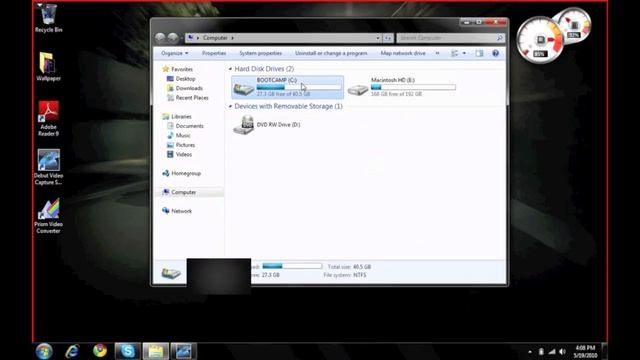640x360 pixels.
Task: Collapse the Hard Disk Drives group
Action: pos(230,69)
